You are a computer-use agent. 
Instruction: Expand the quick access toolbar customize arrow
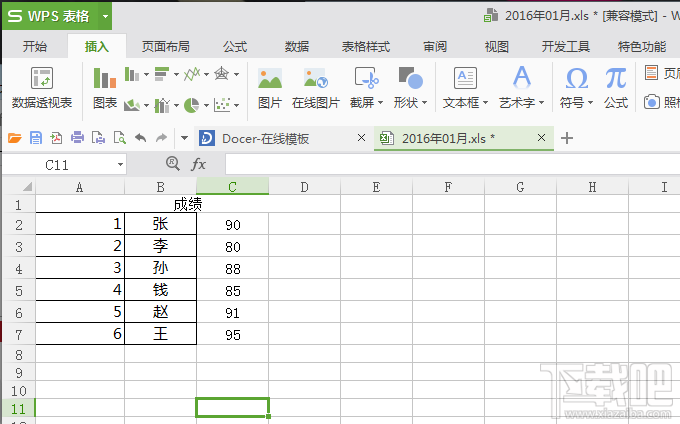pos(184,138)
